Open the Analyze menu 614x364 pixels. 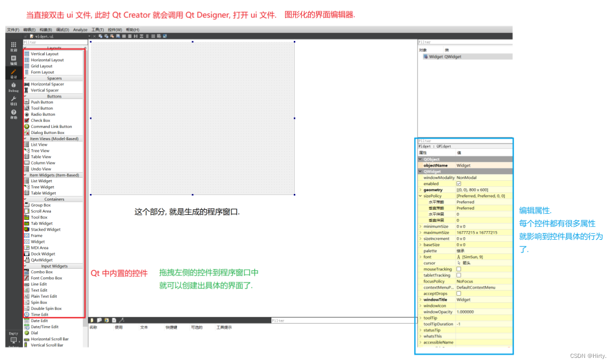pos(80,30)
